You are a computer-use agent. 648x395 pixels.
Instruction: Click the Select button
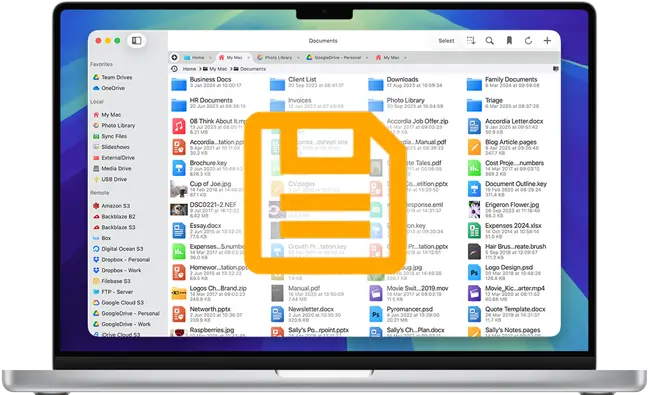click(x=446, y=40)
